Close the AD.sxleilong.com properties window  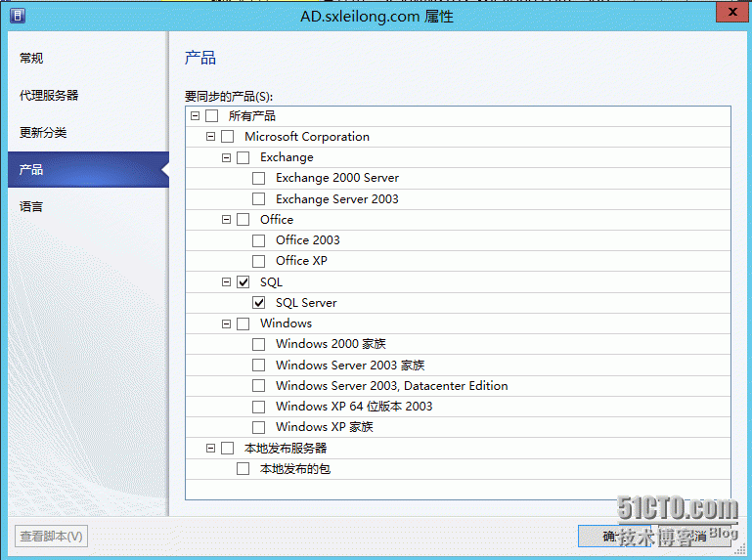(732, 12)
